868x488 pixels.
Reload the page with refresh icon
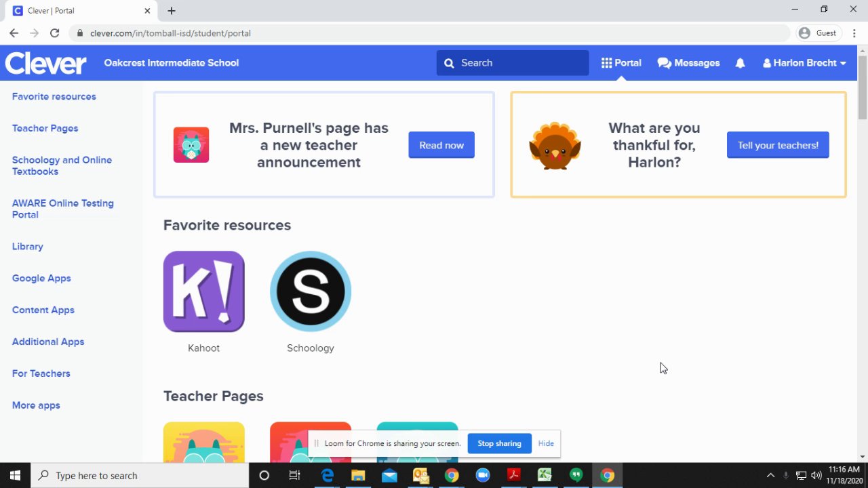[54, 33]
